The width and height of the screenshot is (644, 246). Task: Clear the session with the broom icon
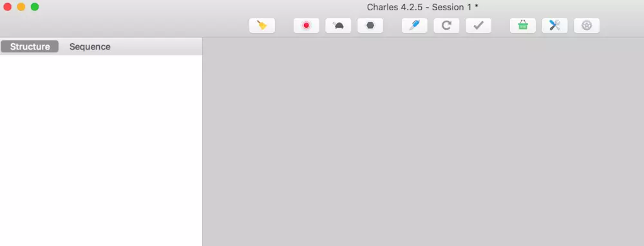(262, 26)
